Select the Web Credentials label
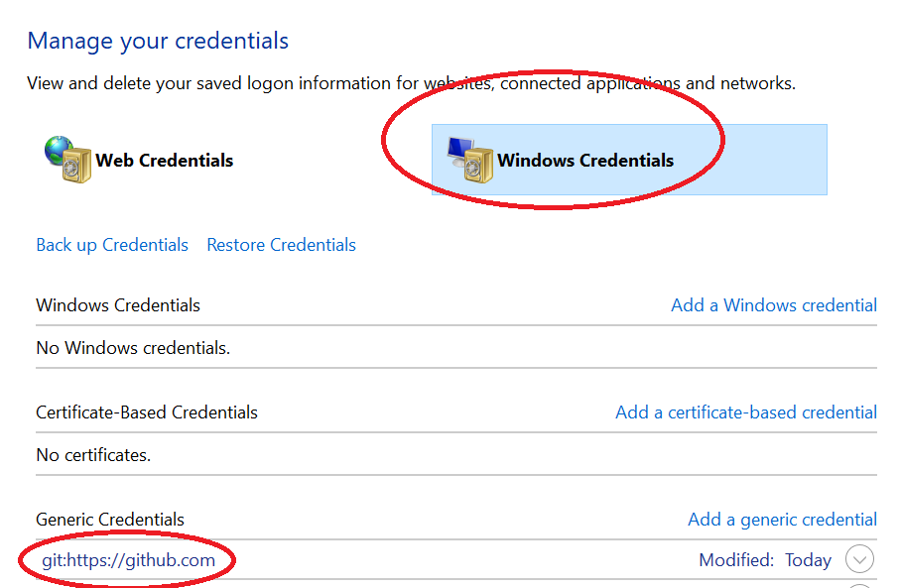This screenshot has width=899, height=588. (165, 161)
